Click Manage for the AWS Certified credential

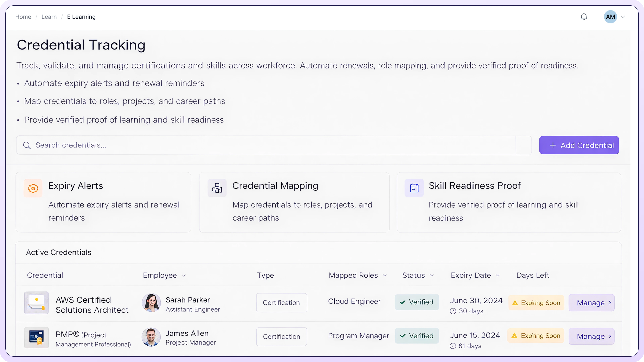592,303
